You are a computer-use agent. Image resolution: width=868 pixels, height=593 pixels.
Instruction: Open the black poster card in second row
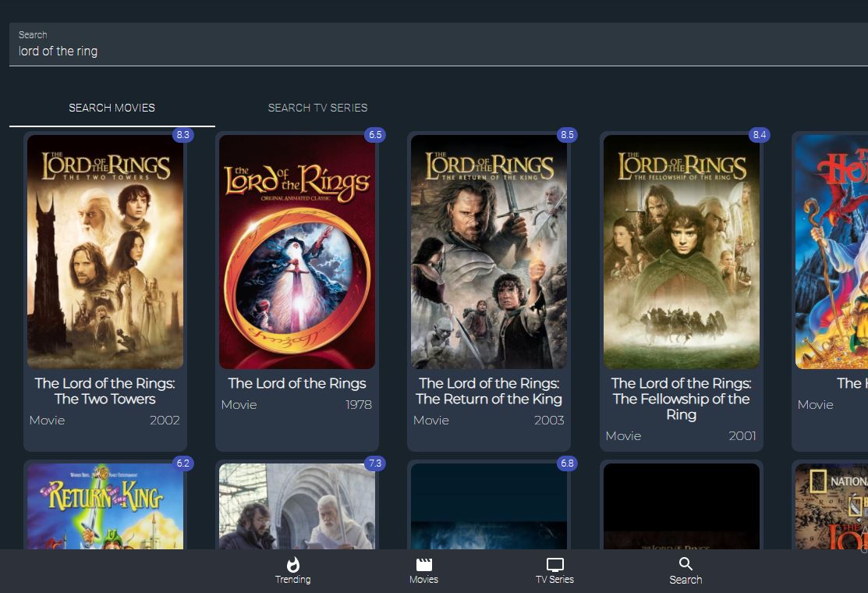(682, 506)
